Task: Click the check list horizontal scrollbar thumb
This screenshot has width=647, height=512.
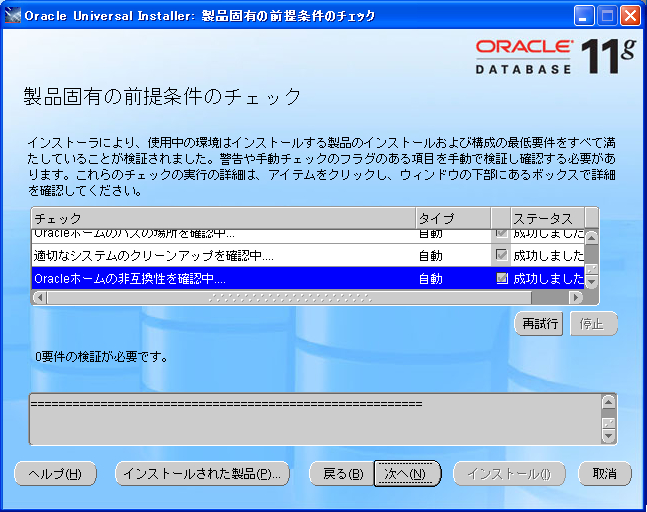Action: [x=289, y=297]
